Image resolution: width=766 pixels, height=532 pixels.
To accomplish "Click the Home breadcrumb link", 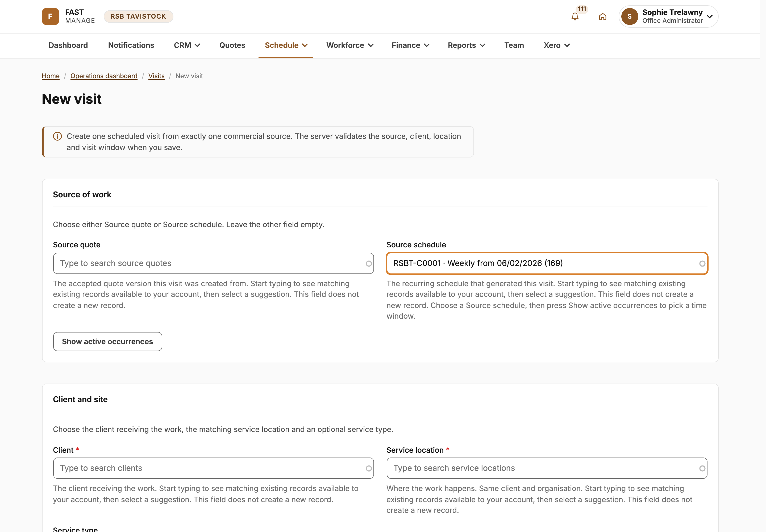I will (x=51, y=76).
